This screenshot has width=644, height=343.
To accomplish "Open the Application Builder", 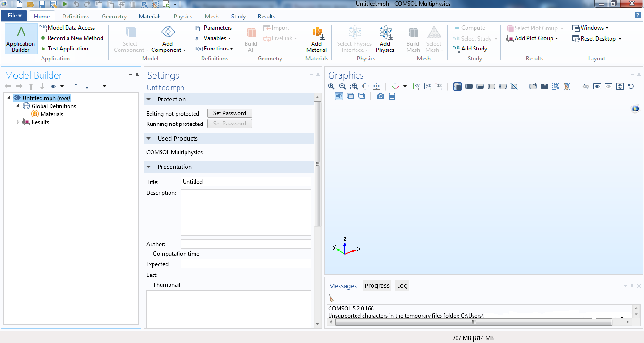I will 21,39.
